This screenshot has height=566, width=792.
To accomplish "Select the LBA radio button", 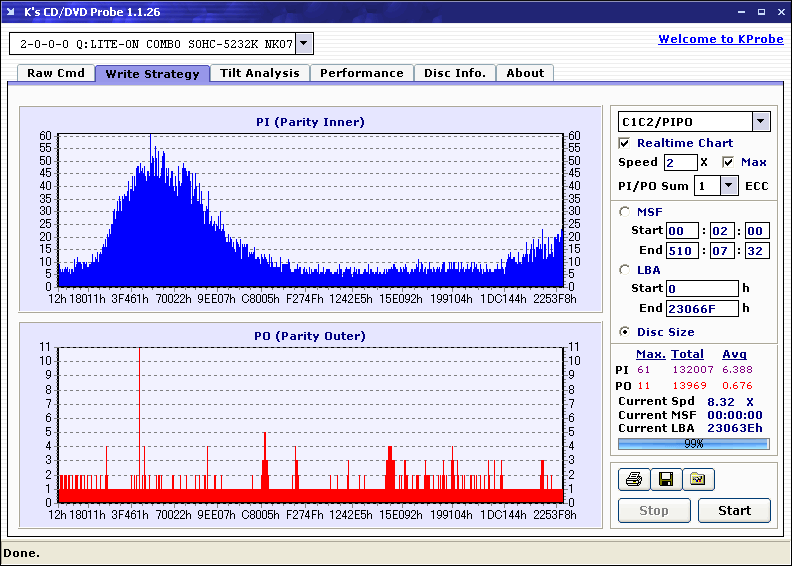I will point(625,269).
